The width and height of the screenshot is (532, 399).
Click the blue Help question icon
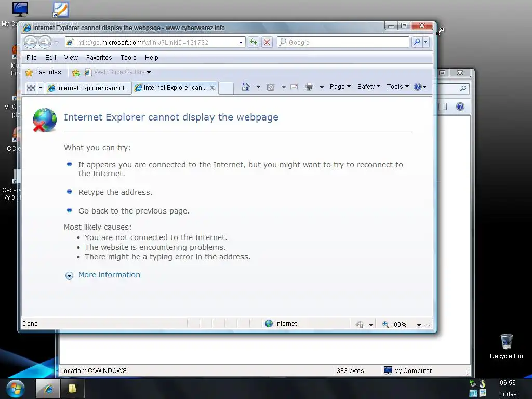(x=418, y=87)
